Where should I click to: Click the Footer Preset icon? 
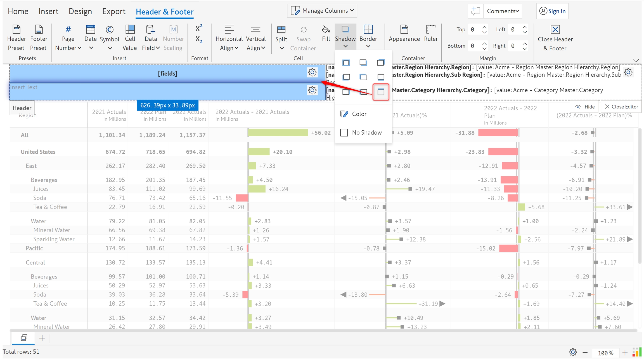click(38, 29)
